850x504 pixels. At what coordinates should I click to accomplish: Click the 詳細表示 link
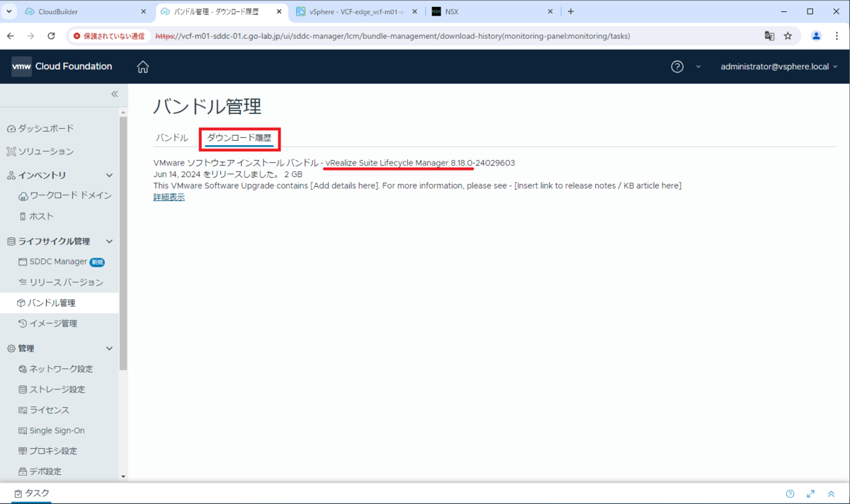pyautogui.click(x=169, y=197)
